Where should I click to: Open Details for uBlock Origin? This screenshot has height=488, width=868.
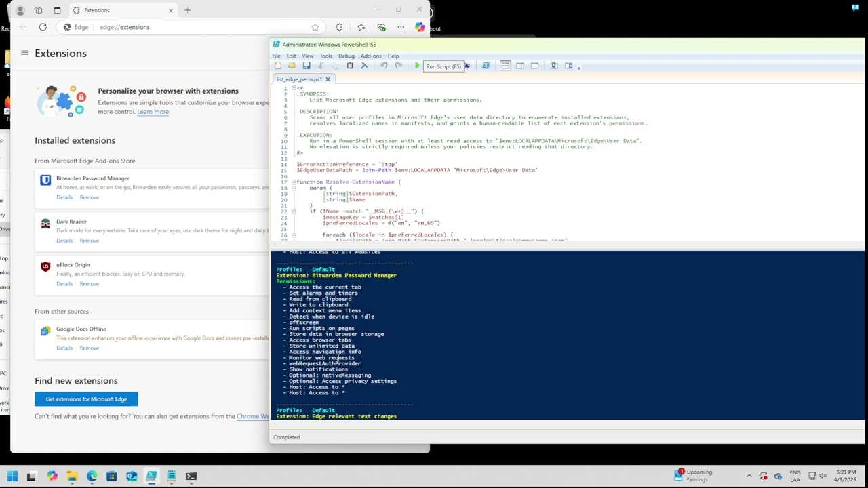pyautogui.click(x=64, y=284)
